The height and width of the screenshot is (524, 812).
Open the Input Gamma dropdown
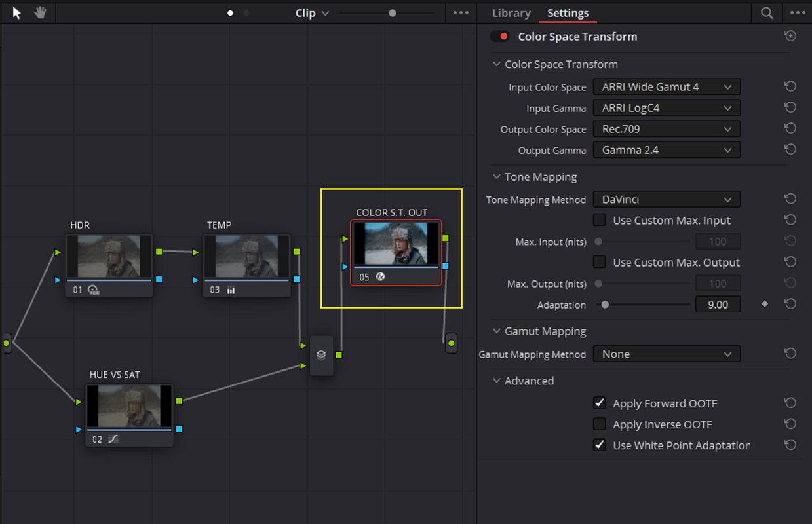(x=667, y=107)
